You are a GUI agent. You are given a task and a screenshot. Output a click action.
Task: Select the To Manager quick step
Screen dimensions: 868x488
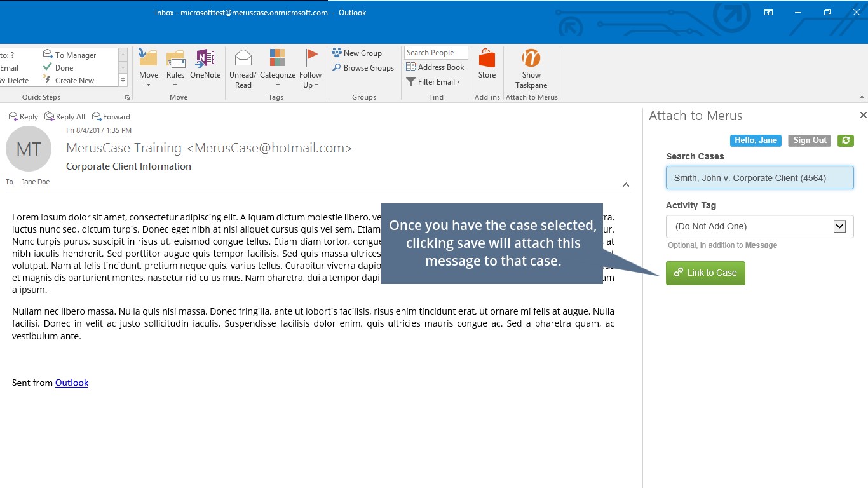pyautogui.click(x=70, y=55)
